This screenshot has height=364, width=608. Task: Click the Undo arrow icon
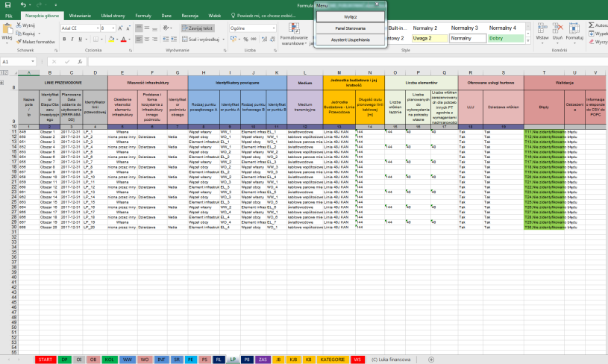point(23,4)
